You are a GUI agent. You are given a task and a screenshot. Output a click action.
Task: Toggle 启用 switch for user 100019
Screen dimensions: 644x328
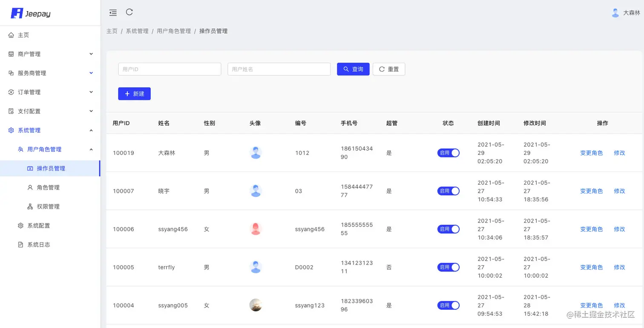pyautogui.click(x=448, y=153)
